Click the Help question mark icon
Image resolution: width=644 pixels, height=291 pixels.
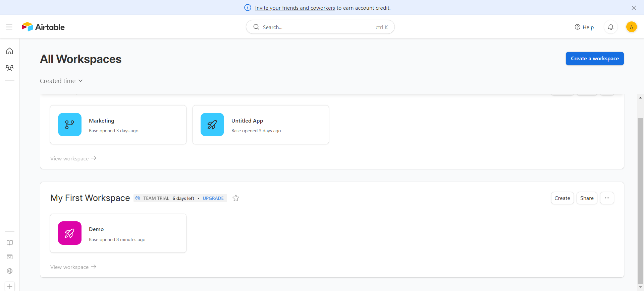pyautogui.click(x=578, y=27)
